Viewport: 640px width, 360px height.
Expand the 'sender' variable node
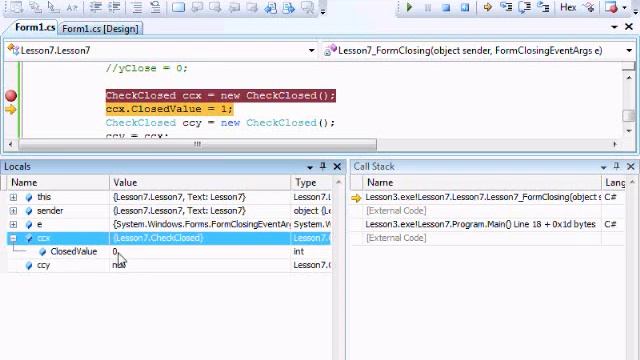point(13,211)
